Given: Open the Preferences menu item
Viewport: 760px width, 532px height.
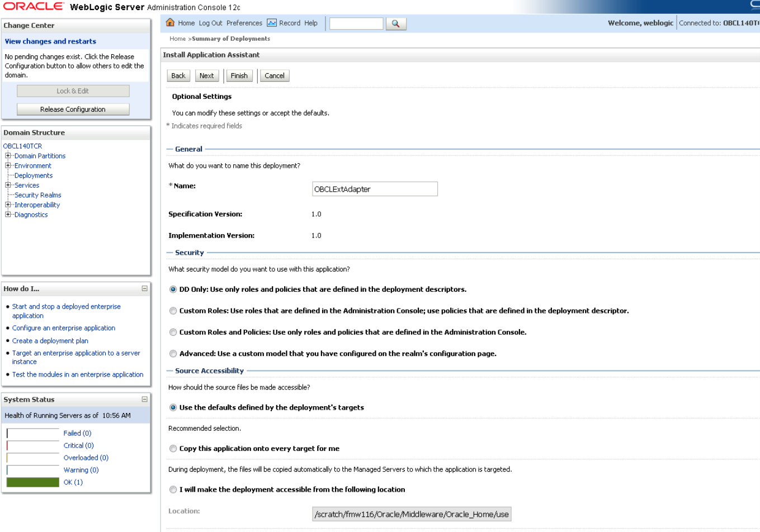Looking at the screenshot, I should coord(245,23).
